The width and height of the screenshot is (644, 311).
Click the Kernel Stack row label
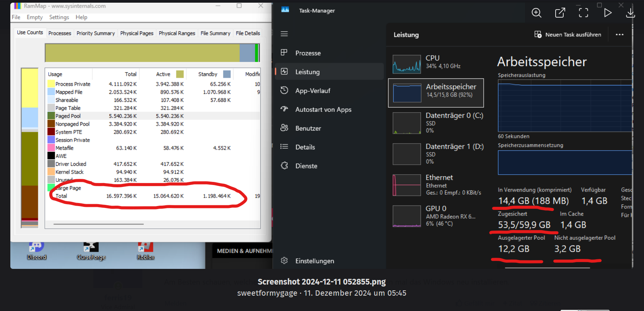(69, 172)
